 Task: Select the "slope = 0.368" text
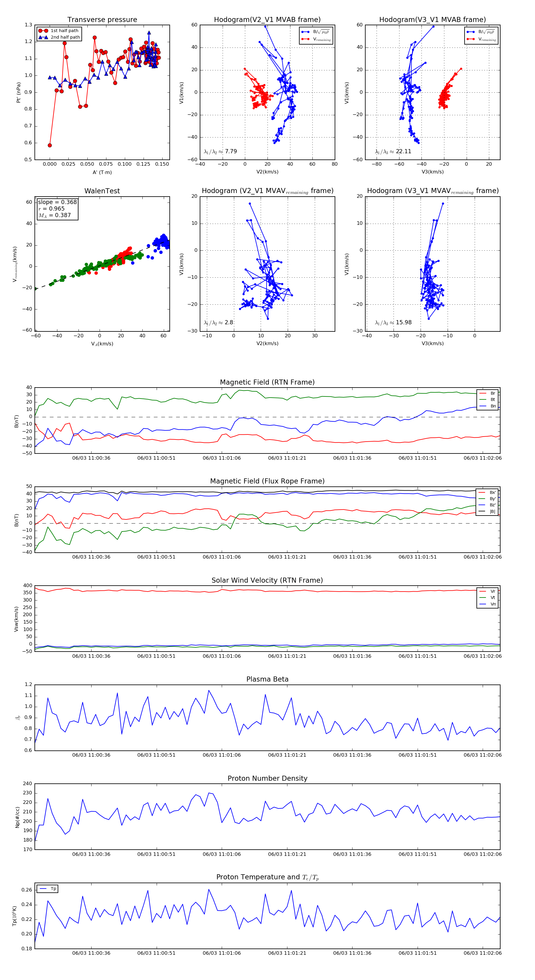point(57,202)
